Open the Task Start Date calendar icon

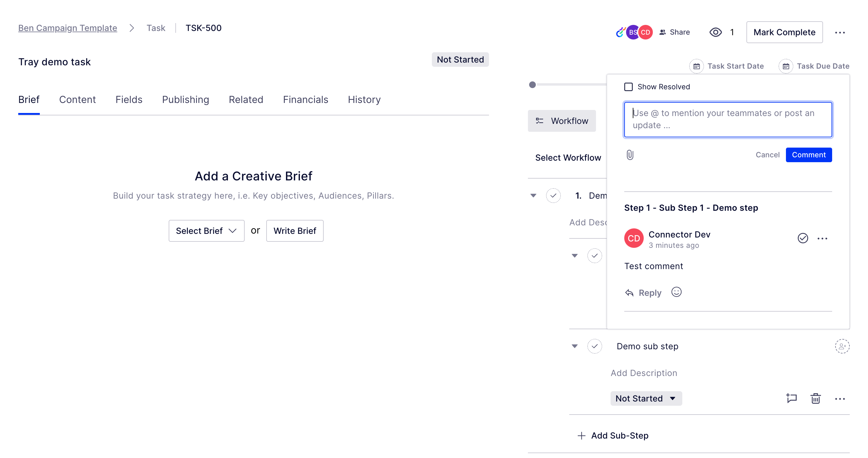697,66
